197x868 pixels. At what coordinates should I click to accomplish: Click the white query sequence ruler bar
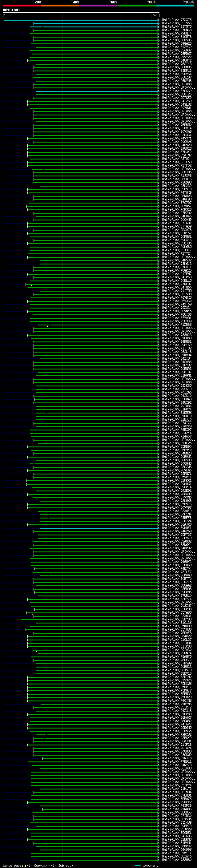tap(81, 13)
